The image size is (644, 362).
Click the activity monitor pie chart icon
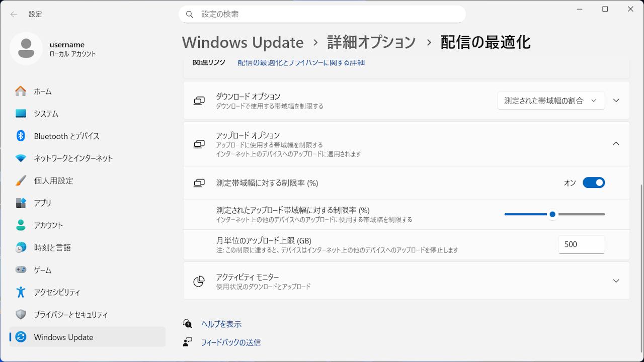199,281
